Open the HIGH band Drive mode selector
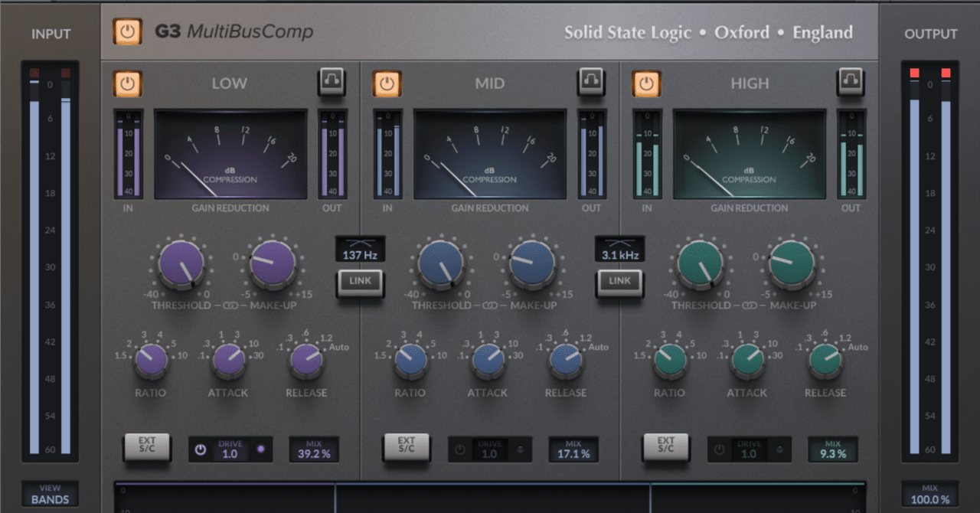Viewport: 980px width, 513px height. 779,449
